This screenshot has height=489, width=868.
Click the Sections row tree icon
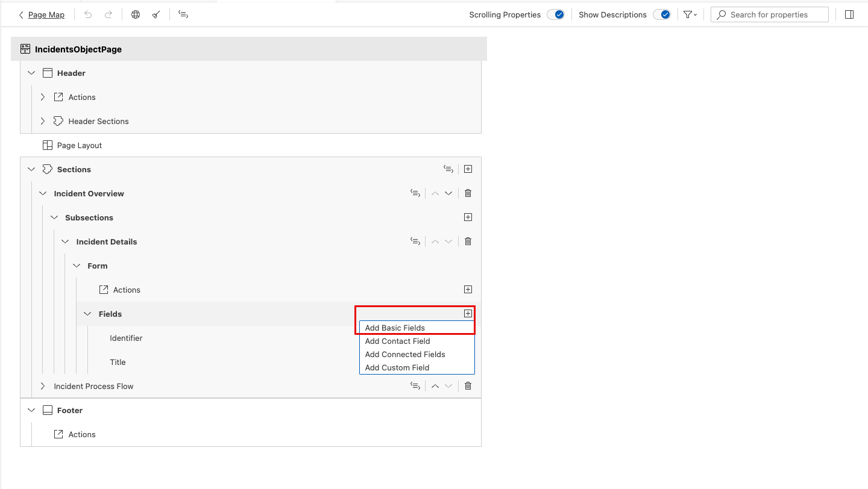(x=448, y=169)
